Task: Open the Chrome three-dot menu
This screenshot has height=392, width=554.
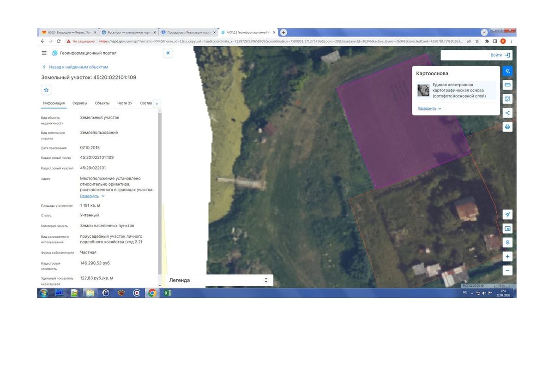Action: [511, 41]
